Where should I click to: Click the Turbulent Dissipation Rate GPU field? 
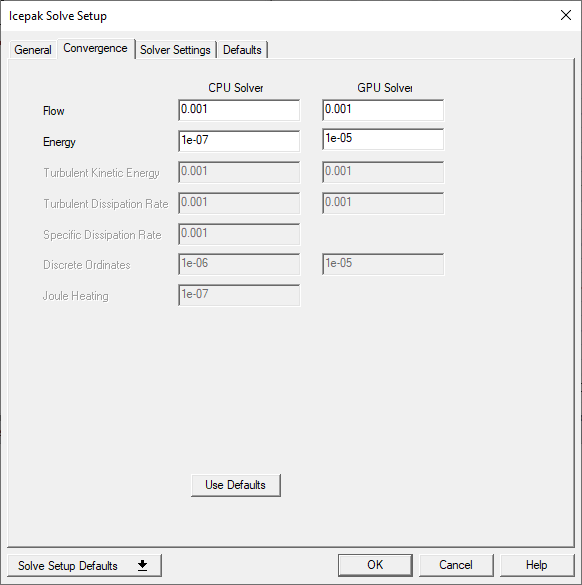click(x=383, y=203)
